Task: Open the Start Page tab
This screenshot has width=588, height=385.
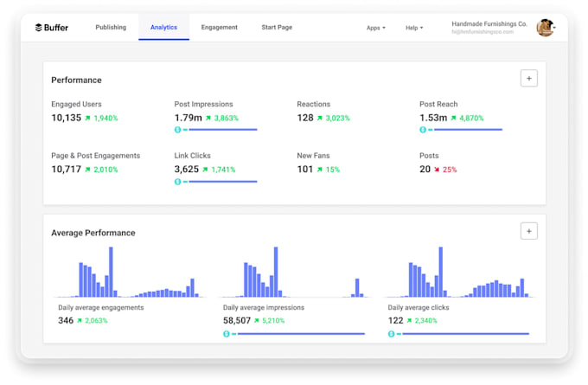Action: [277, 27]
